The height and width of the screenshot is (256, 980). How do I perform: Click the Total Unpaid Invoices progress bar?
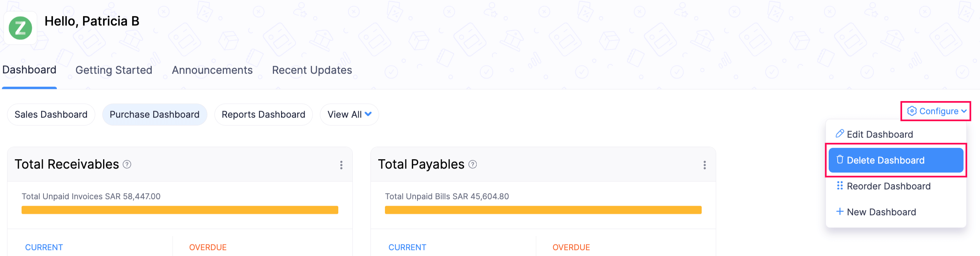[x=180, y=209]
